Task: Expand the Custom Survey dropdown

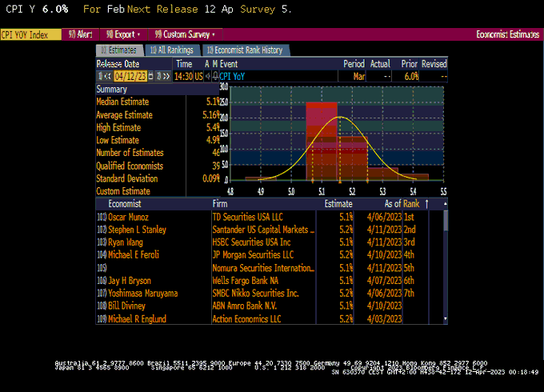Action: (x=186, y=34)
